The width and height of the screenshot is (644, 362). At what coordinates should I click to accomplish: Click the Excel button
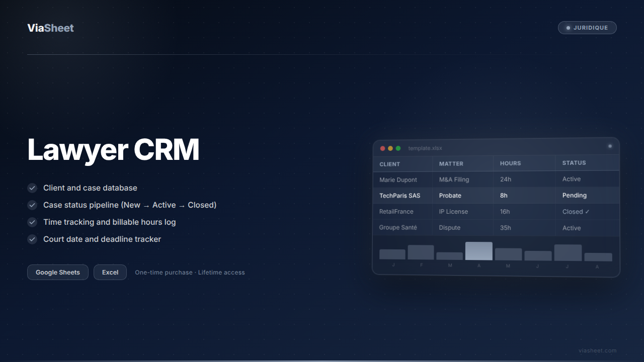(x=110, y=272)
